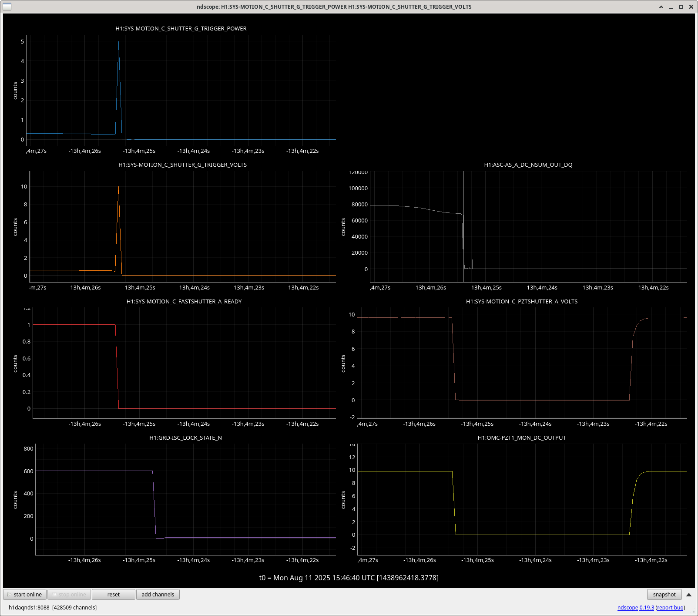This screenshot has width=698, height=616.
Task: Minimize the ndscope window
Action: pyautogui.click(x=671, y=7)
